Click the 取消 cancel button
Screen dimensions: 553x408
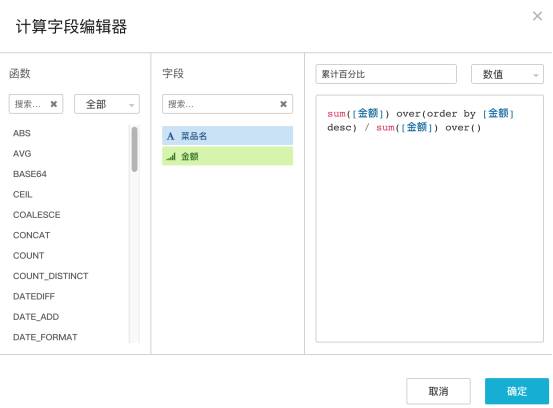pyautogui.click(x=438, y=391)
